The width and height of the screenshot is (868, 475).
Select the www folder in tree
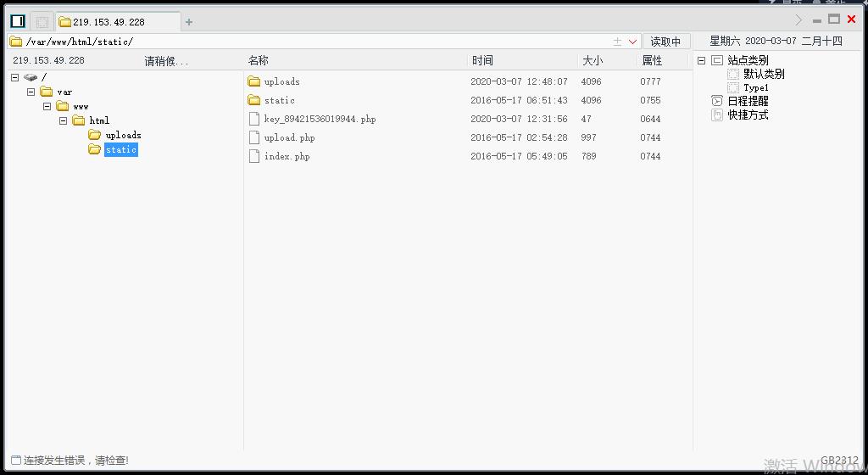click(81, 106)
